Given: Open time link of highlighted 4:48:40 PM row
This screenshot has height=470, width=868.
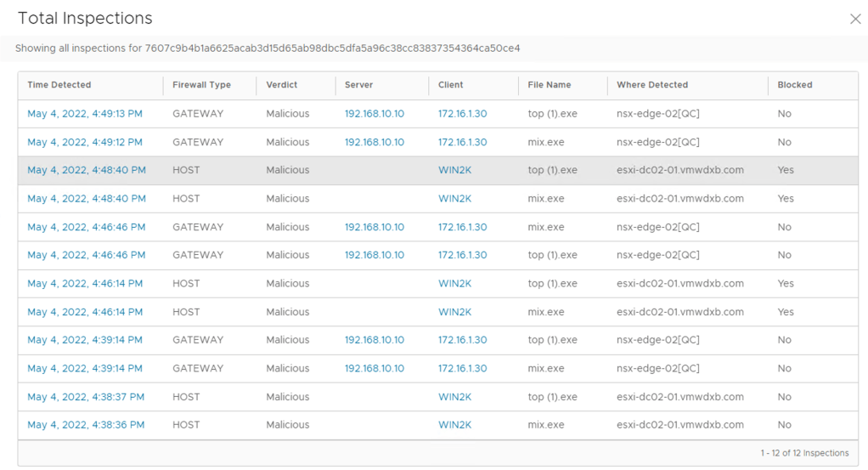Looking at the screenshot, I should coord(87,170).
